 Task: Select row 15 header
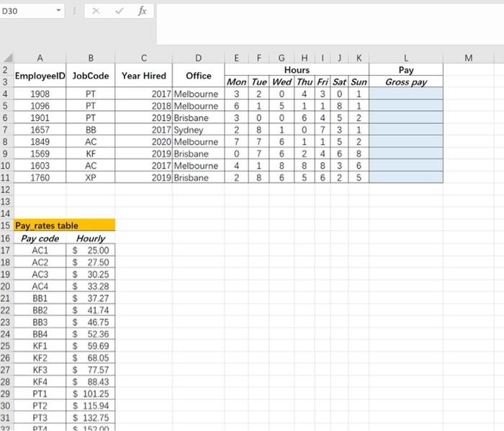coord(6,225)
